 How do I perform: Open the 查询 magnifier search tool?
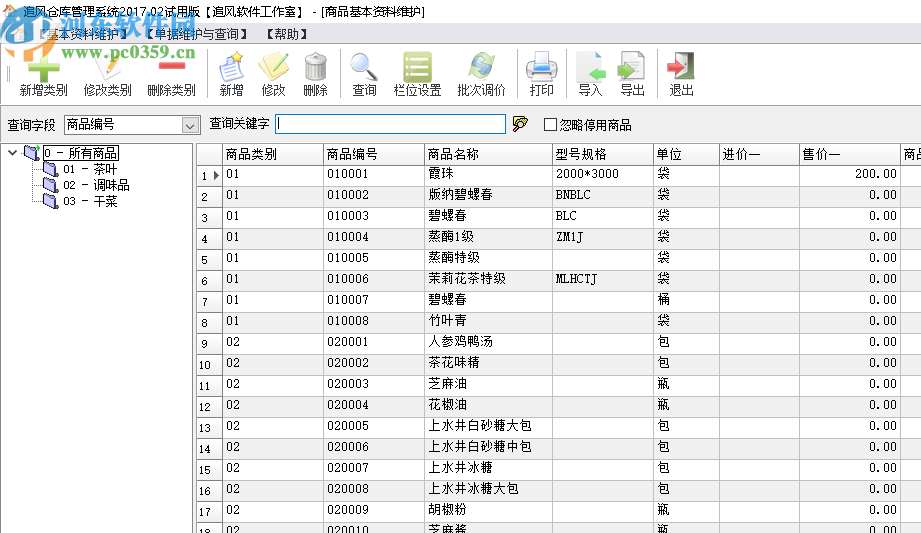[x=364, y=66]
